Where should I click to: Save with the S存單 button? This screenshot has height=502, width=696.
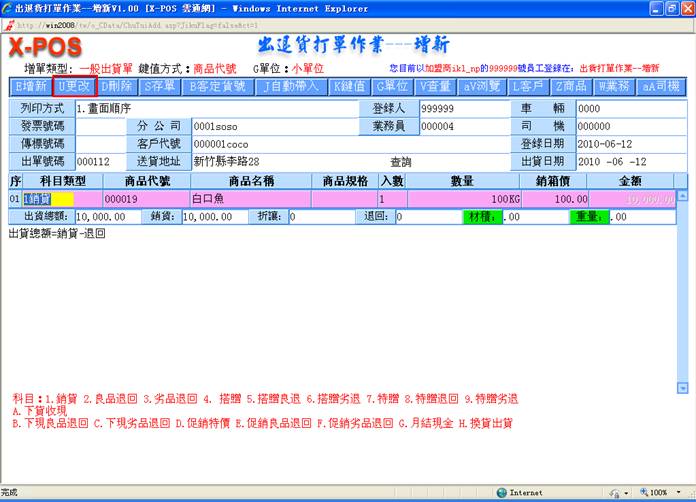(160, 86)
